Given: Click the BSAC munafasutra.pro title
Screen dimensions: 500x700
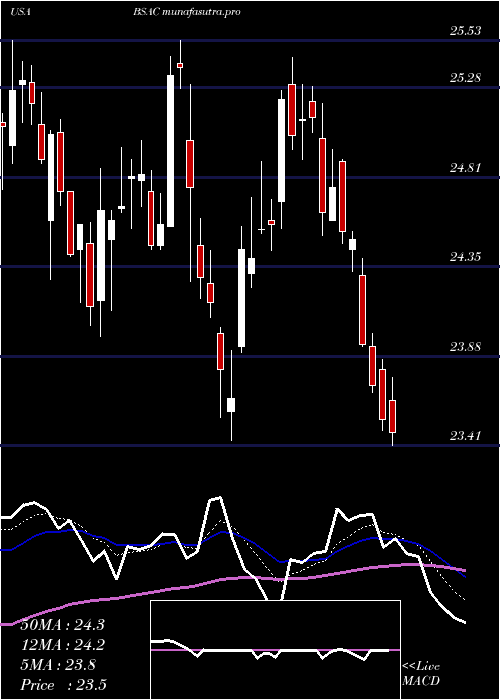Looking at the screenshot, I should (x=186, y=12).
